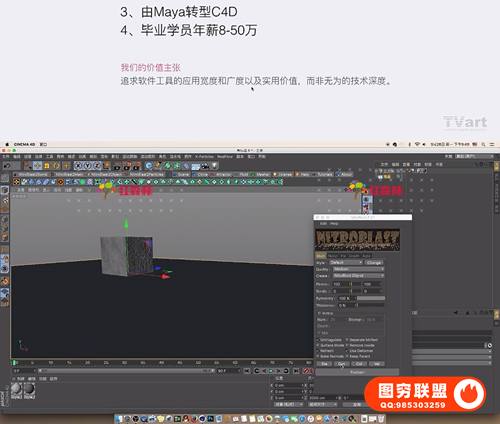Toggle the Separate Mat/Sel checkbox
The height and width of the screenshot is (424, 500).
(x=348, y=340)
